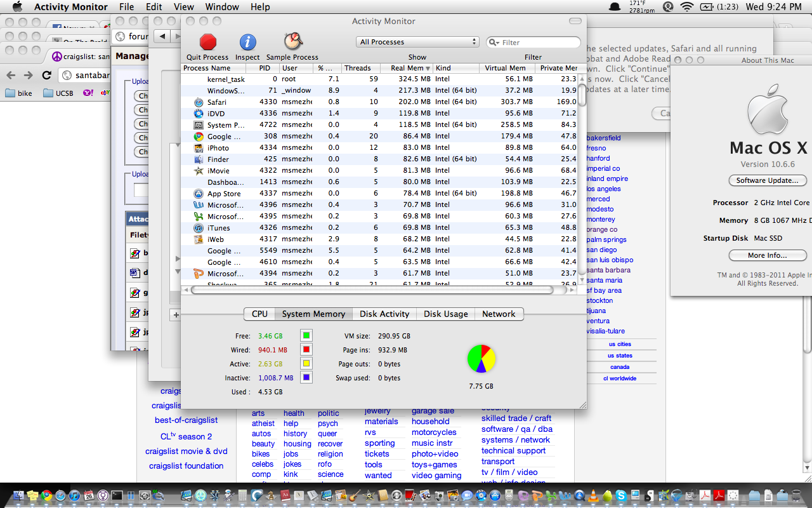The image size is (812, 508).
Task: Launch Google Chrome from the Dock
Action: 46,495
